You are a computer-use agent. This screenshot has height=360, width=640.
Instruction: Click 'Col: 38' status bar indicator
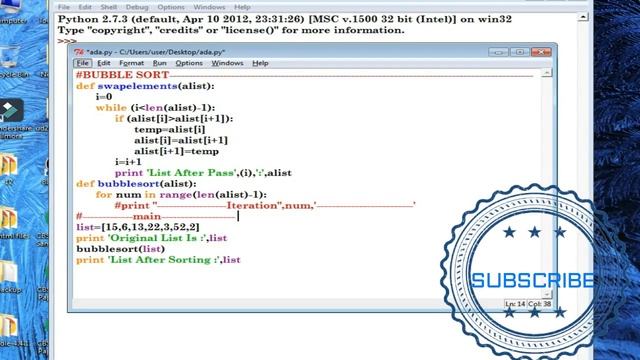coord(540,304)
